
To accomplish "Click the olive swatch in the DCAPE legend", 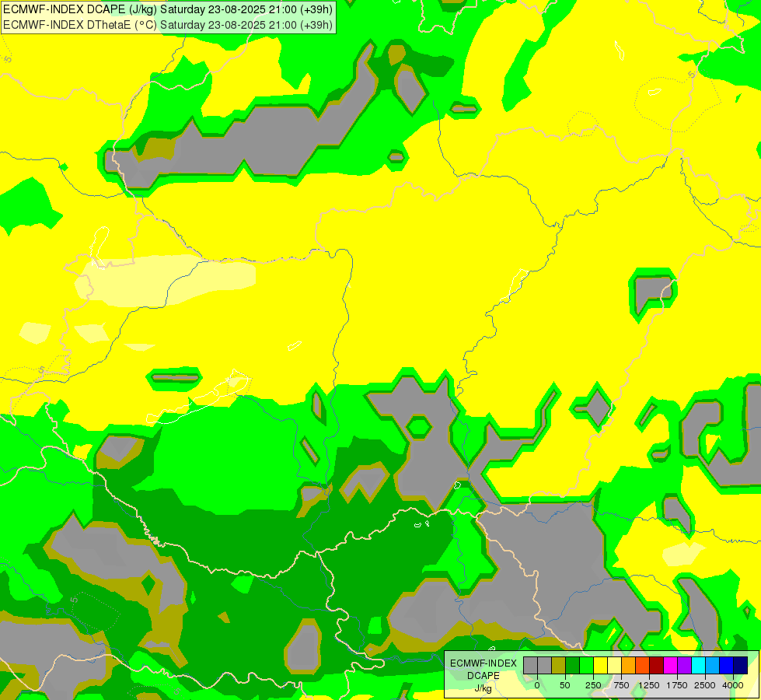I will 559,666.
